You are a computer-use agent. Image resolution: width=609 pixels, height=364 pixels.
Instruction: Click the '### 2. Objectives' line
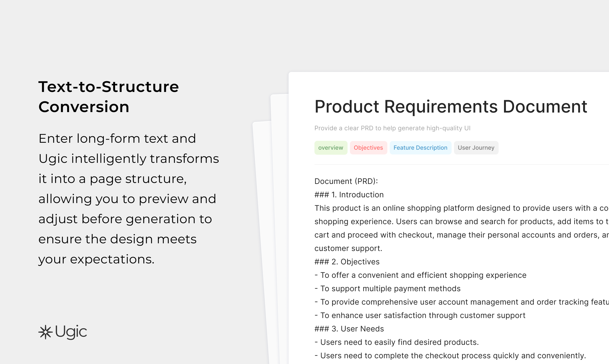coord(347,262)
